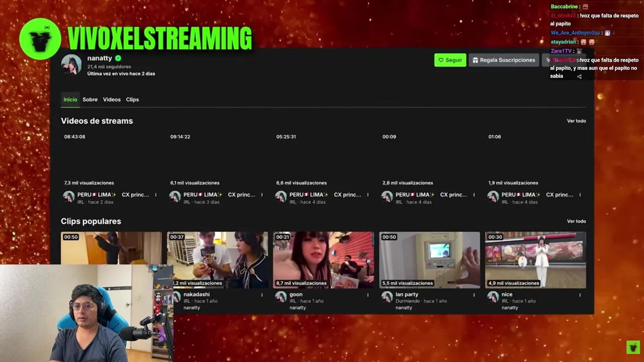Play the 00:50 lan party clip thumbnail
Image resolution: width=644 pixels, height=362 pixels.
pos(430,260)
